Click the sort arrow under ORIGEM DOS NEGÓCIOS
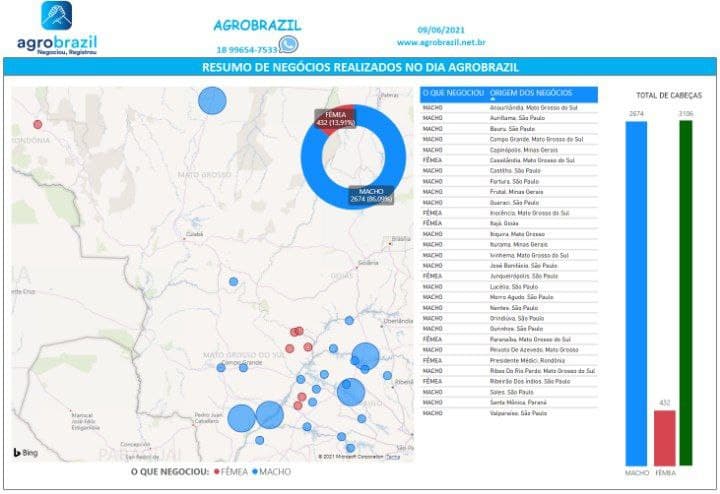 coord(493,99)
